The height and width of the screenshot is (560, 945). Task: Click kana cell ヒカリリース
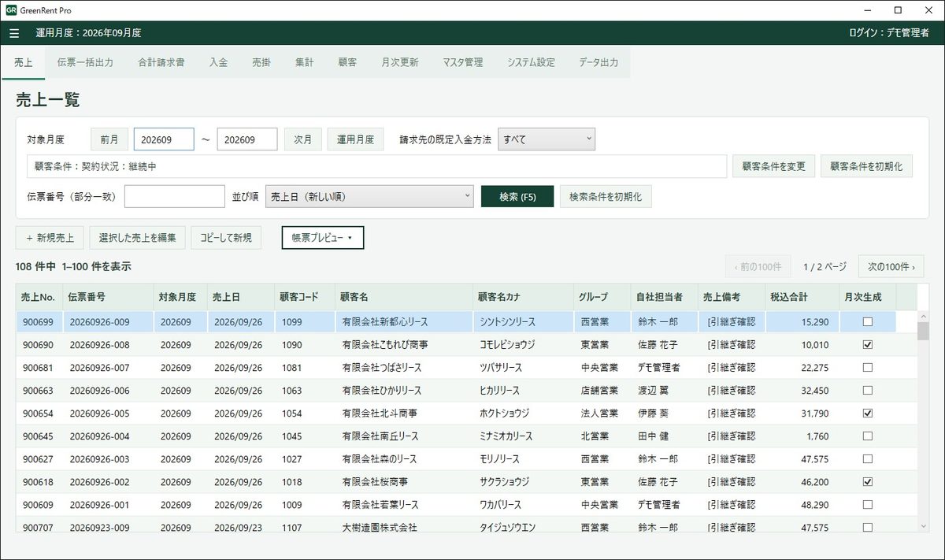pos(524,390)
